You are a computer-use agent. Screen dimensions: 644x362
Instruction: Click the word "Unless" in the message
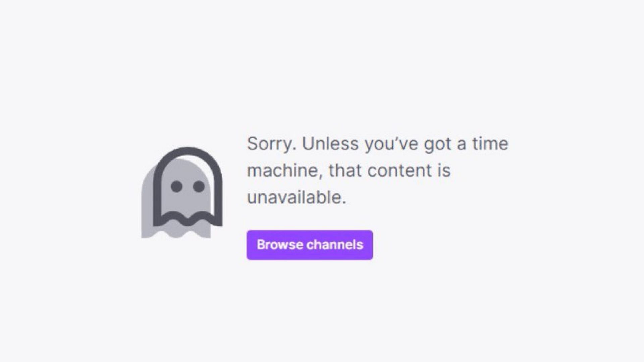click(x=330, y=143)
